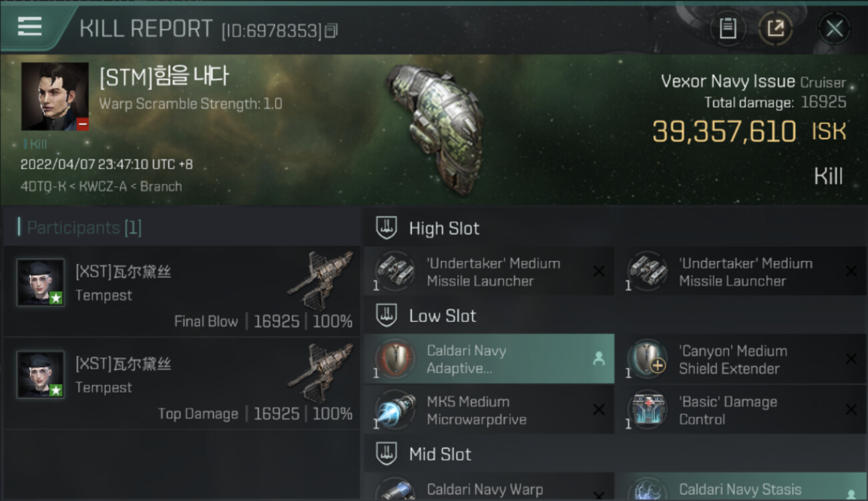868x501 pixels.
Task: Open the 'Canyon' Medium Shield Extender item
Action: 740,359
